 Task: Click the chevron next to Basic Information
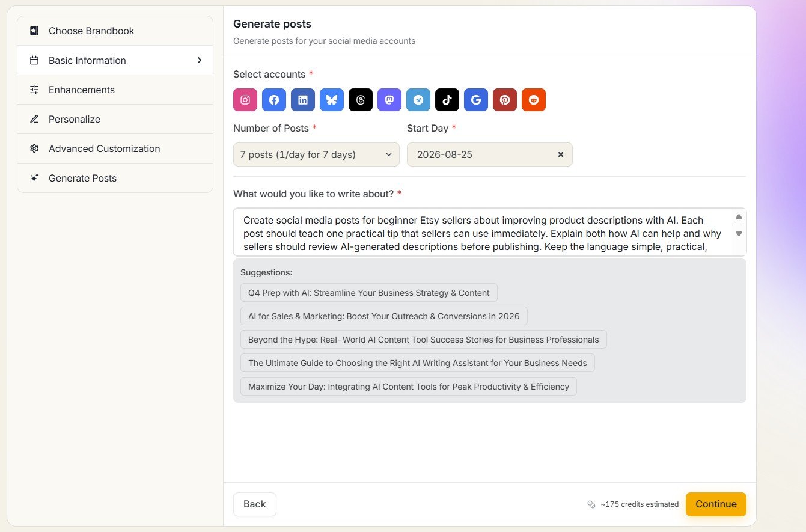coord(200,60)
